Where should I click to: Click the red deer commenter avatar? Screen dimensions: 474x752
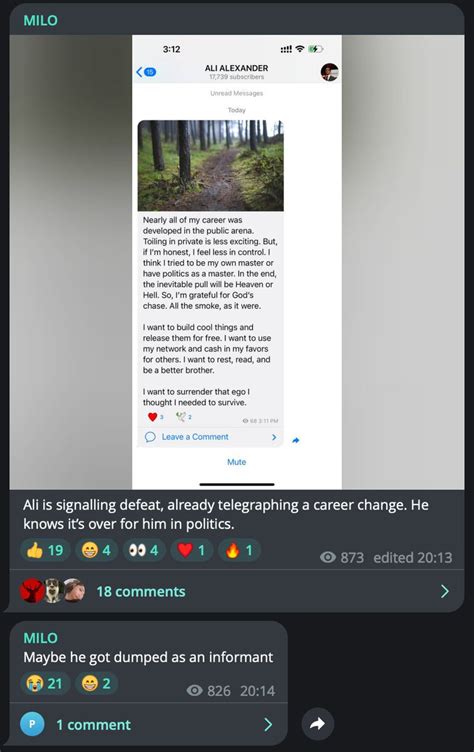pos(32,591)
